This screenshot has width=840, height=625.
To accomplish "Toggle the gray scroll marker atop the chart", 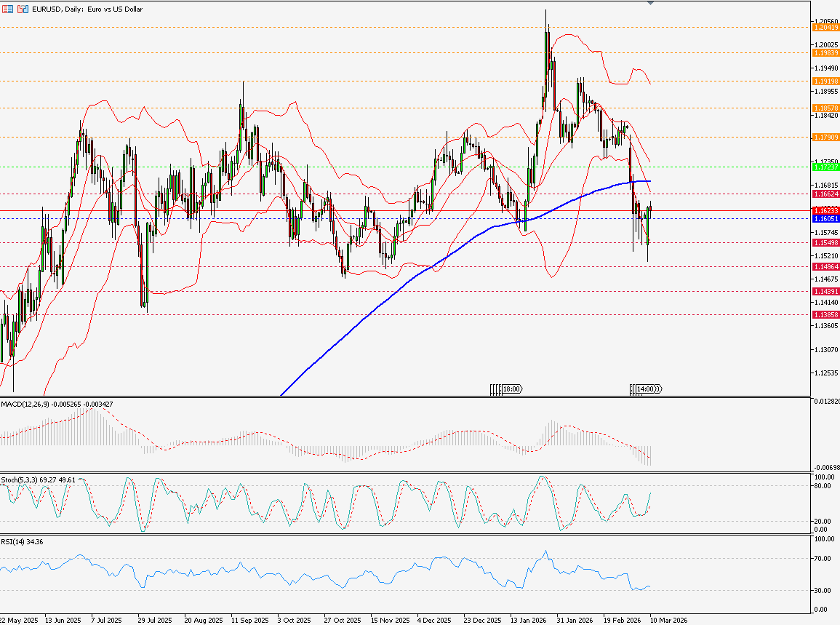I will [650, 4].
